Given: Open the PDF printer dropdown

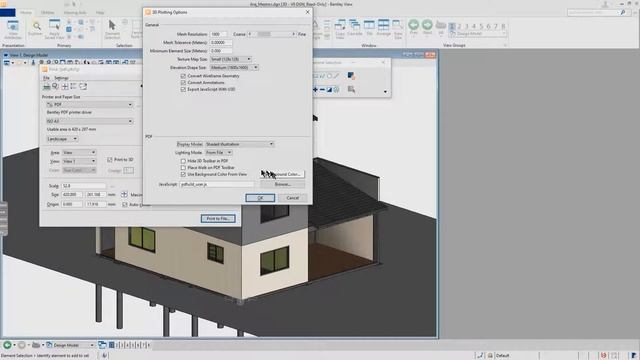Looking at the screenshot, I should tap(89, 104).
